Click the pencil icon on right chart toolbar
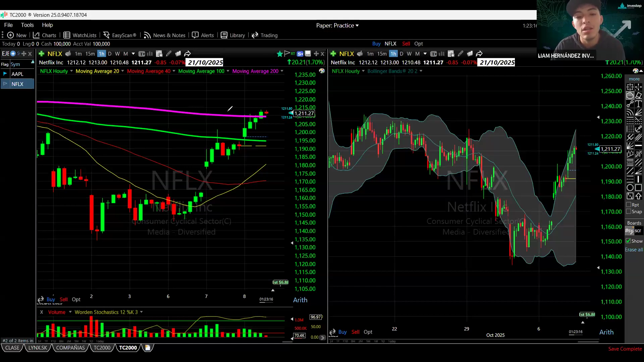Image resolution: width=644 pixels, height=362 pixels. pyautogui.click(x=461, y=54)
